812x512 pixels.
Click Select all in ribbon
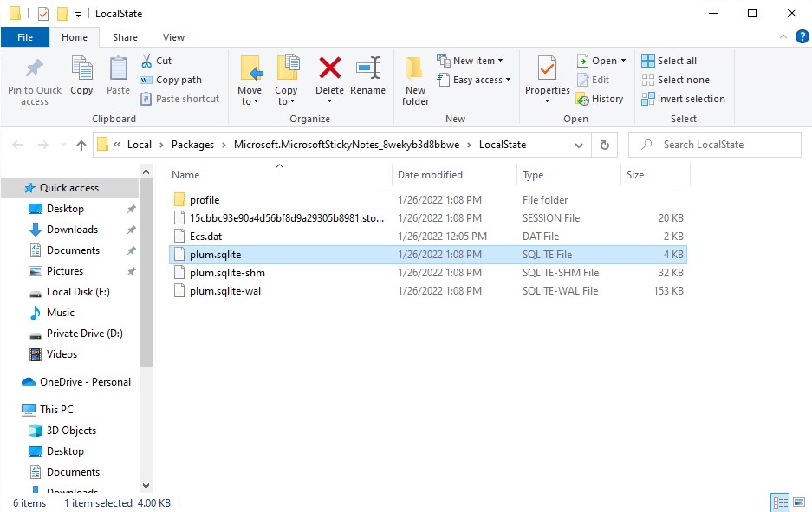669,61
